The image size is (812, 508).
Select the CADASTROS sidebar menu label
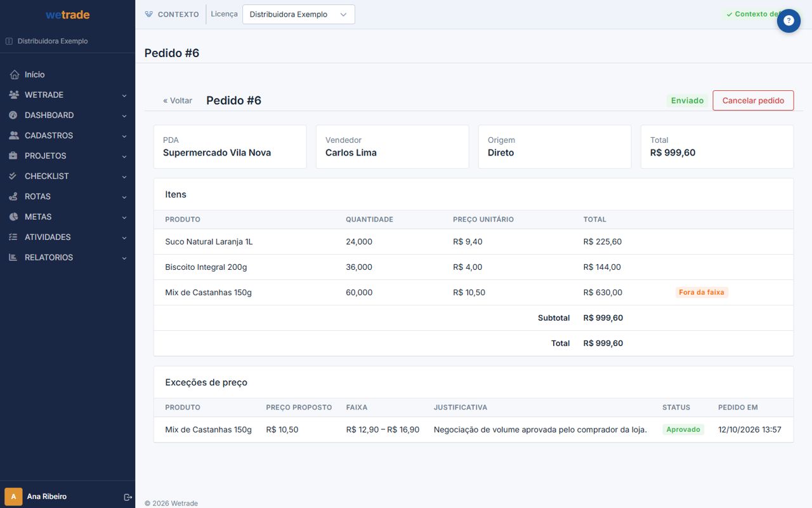49,136
